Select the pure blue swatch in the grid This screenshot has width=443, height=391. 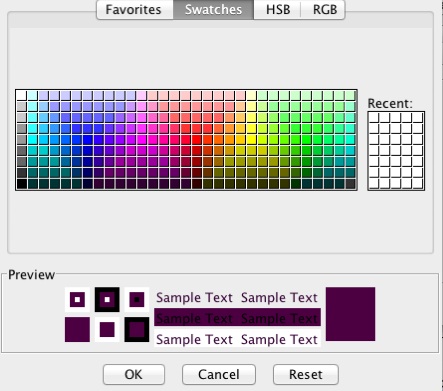coord(87,140)
